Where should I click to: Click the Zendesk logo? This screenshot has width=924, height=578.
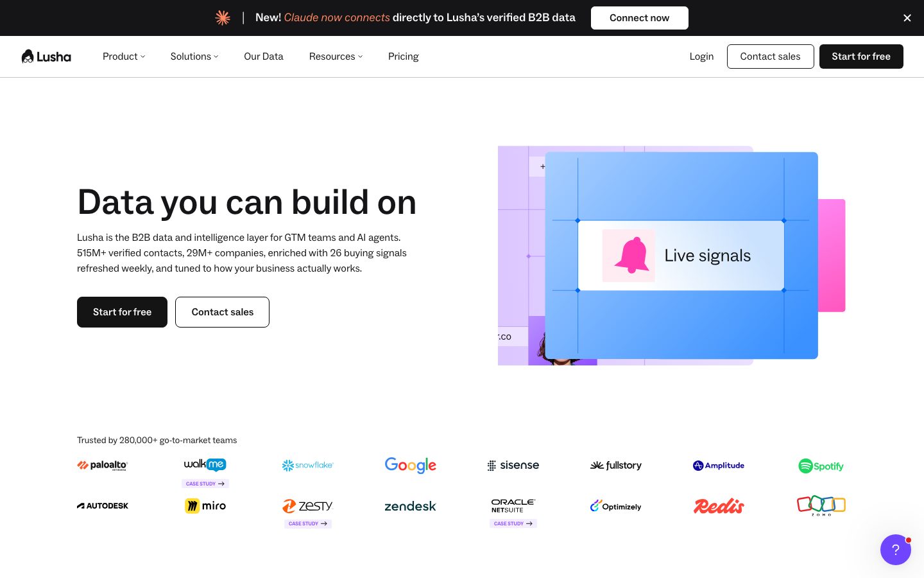point(411,506)
